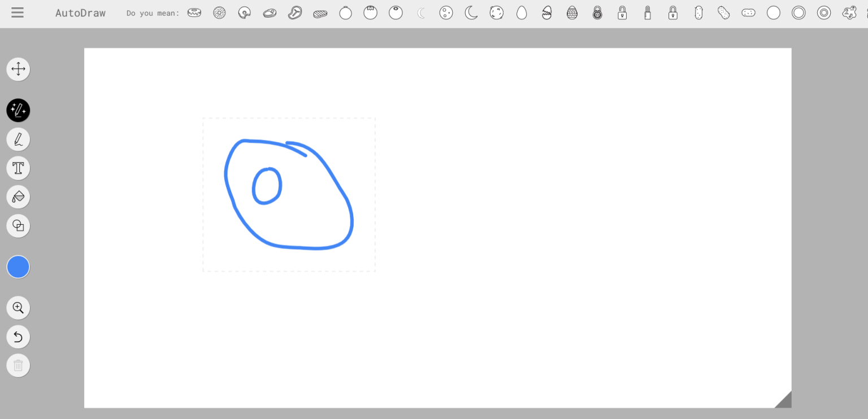Select the cracked egg suggestion
The width and height of the screenshot is (868, 419).
(546, 12)
